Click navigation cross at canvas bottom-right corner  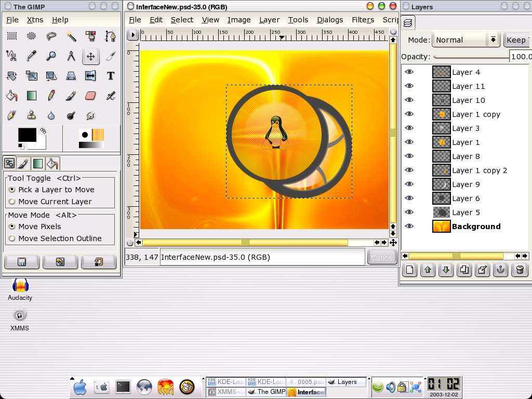393,243
